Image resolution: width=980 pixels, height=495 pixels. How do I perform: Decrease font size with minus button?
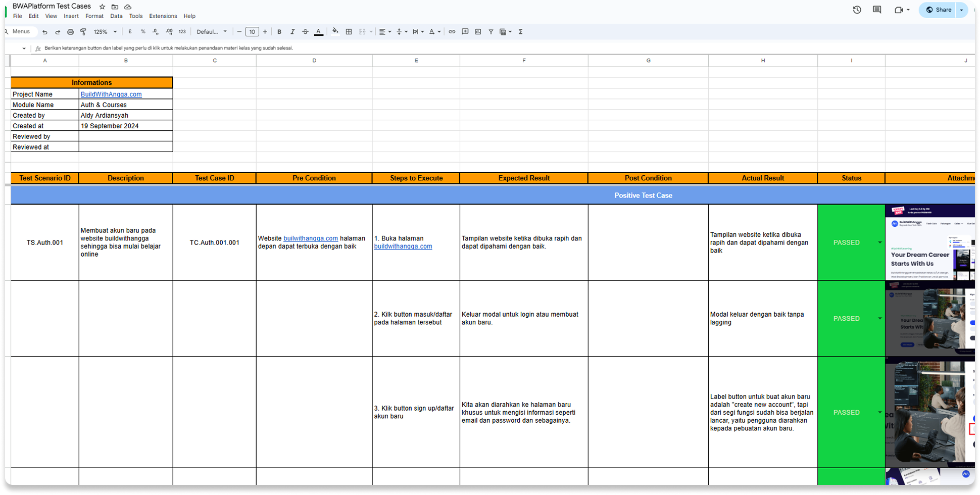239,32
